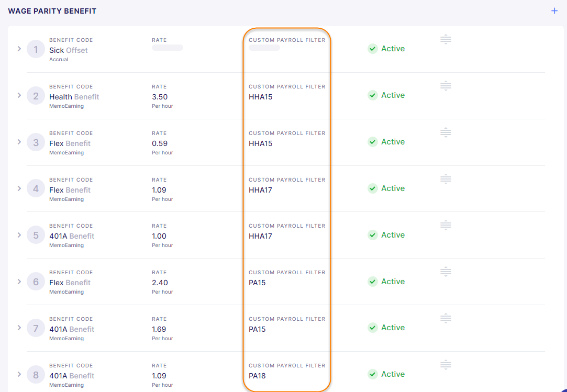
Task: Click the 0.59 rate value
Action: click(x=160, y=143)
